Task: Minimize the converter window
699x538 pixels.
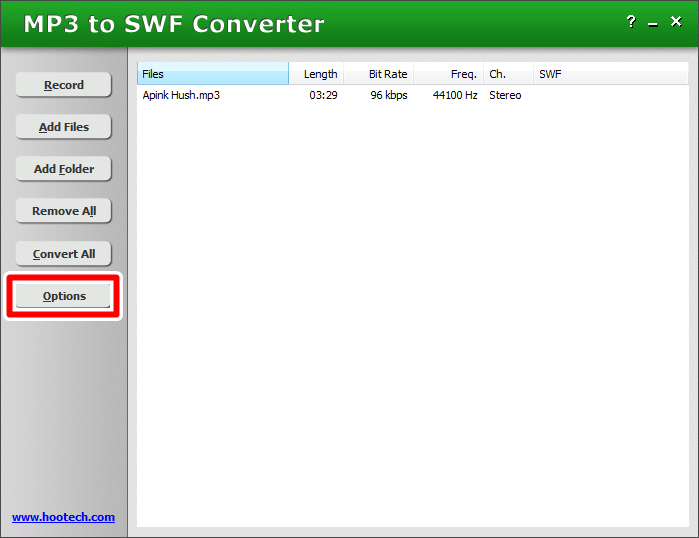Action: (x=653, y=23)
